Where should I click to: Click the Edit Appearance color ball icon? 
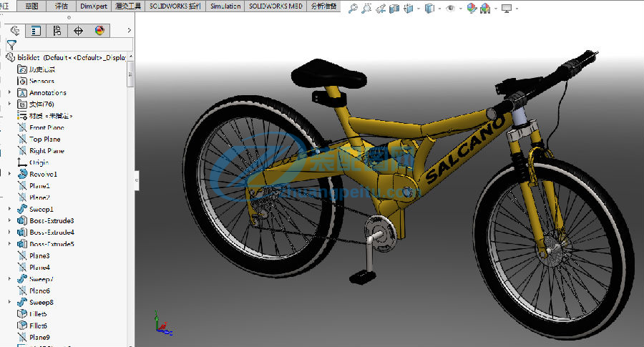pyautogui.click(x=472, y=8)
